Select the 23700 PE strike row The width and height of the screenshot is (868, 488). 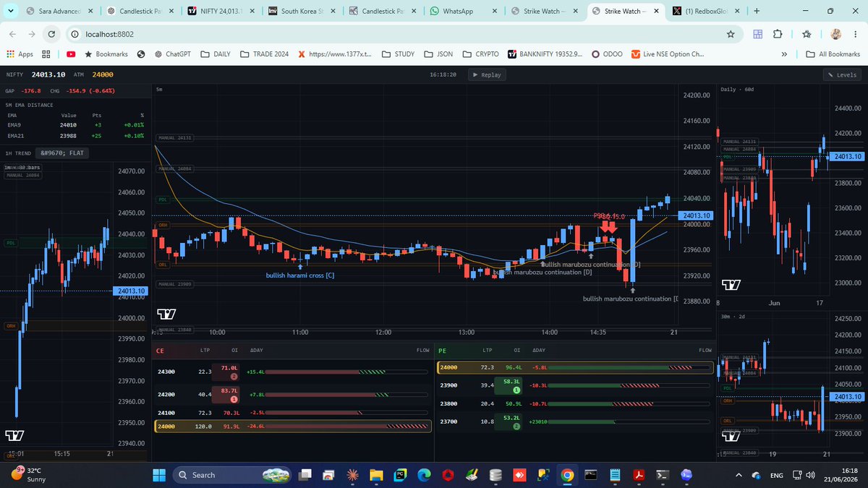point(576,421)
